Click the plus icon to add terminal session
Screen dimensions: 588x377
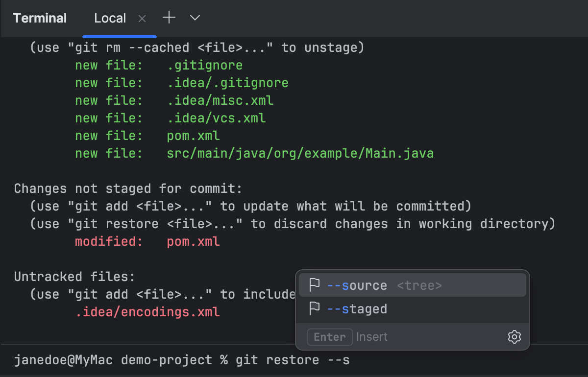pos(169,18)
